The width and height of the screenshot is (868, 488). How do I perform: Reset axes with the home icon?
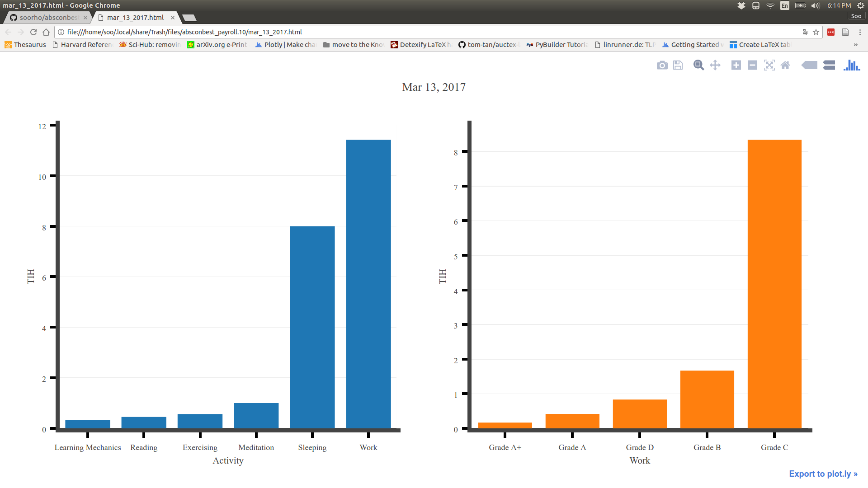pyautogui.click(x=785, y=66)
